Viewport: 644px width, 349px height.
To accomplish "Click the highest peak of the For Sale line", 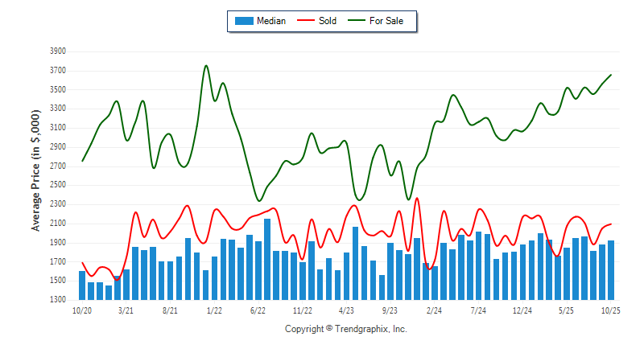I will pos(206,66).
